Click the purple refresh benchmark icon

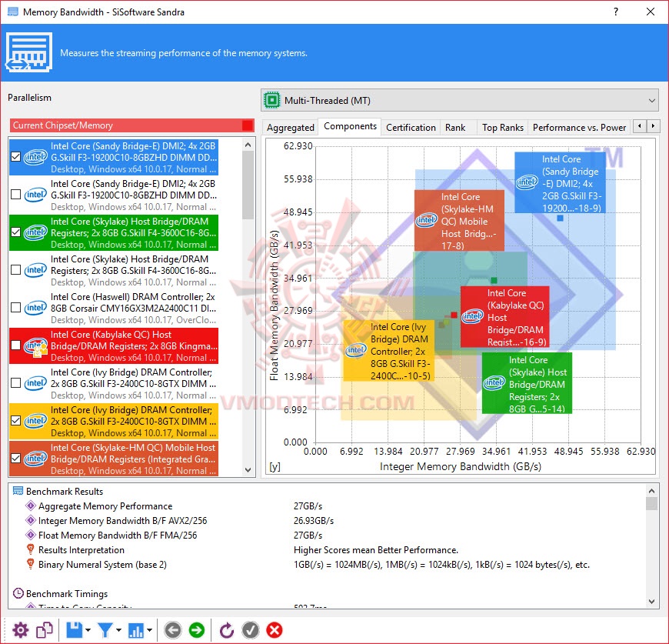[x=227, y=630]
